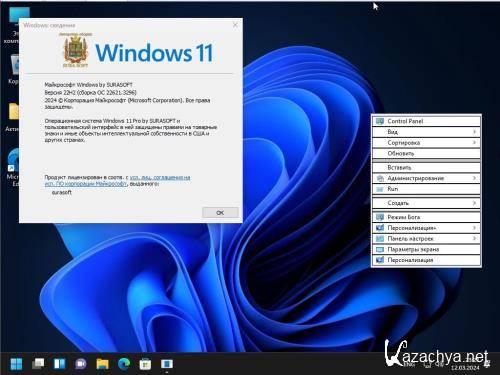Click the Версия 22H2 build line
Image resolution: width=500 pixels, height=375 pixels.
[x=90, y=92]
